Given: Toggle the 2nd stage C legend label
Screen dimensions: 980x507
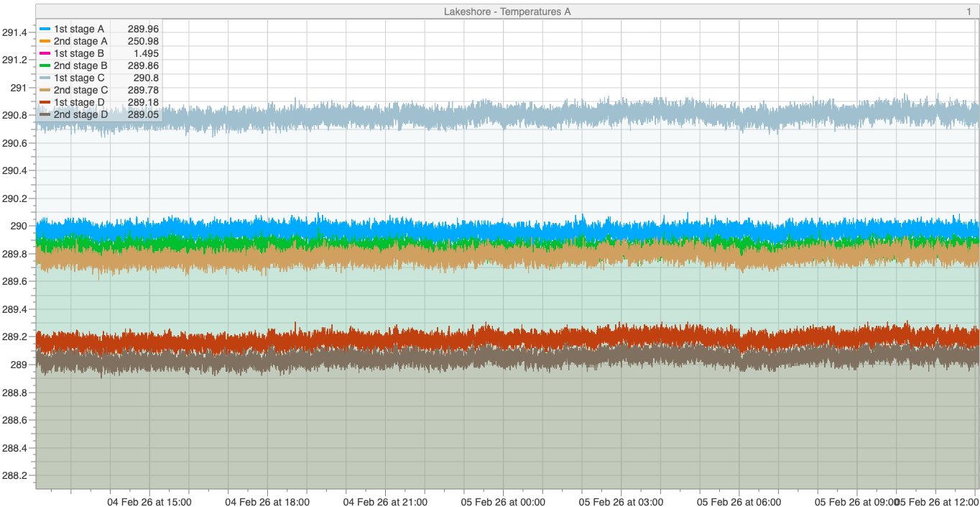Looking at the screenshot, I should coord(80,90).
